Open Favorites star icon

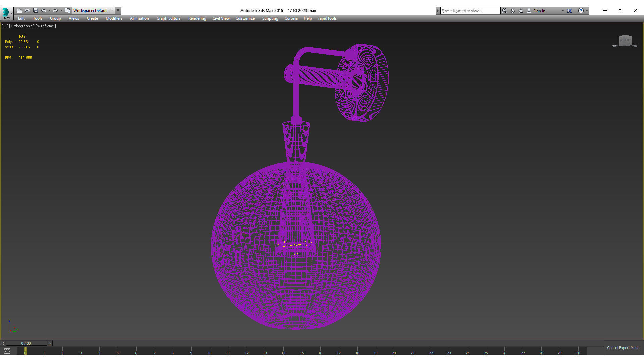coord(521,11)
